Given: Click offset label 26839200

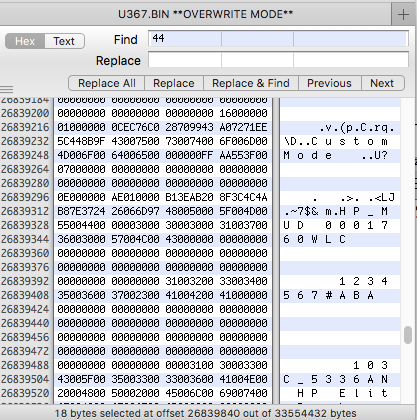Looking at the screenshot, I should pos(25,113).
